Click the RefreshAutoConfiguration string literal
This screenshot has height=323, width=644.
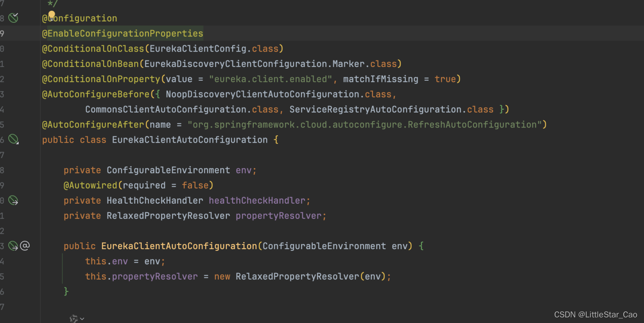point(365,125)
